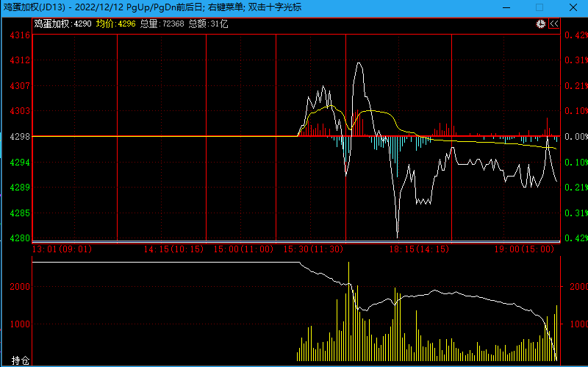Select the green 4285 price label

pos(20,213)
